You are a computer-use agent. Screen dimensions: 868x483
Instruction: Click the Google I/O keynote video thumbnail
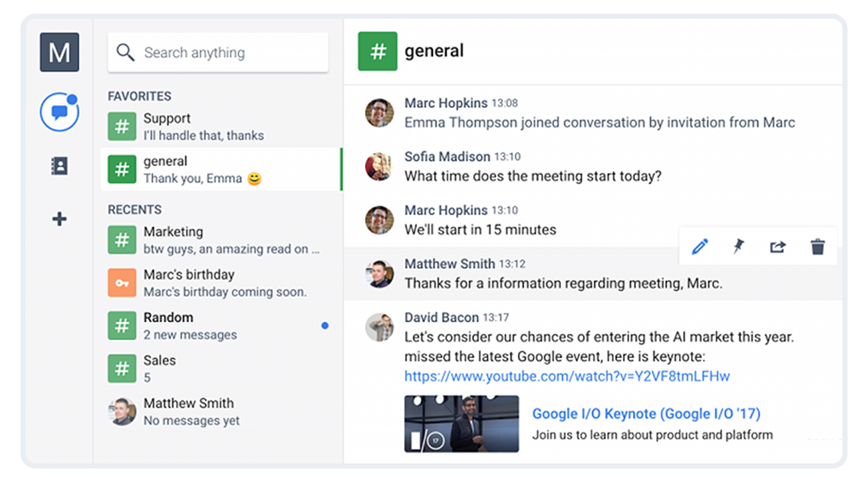tap(461, 423)
